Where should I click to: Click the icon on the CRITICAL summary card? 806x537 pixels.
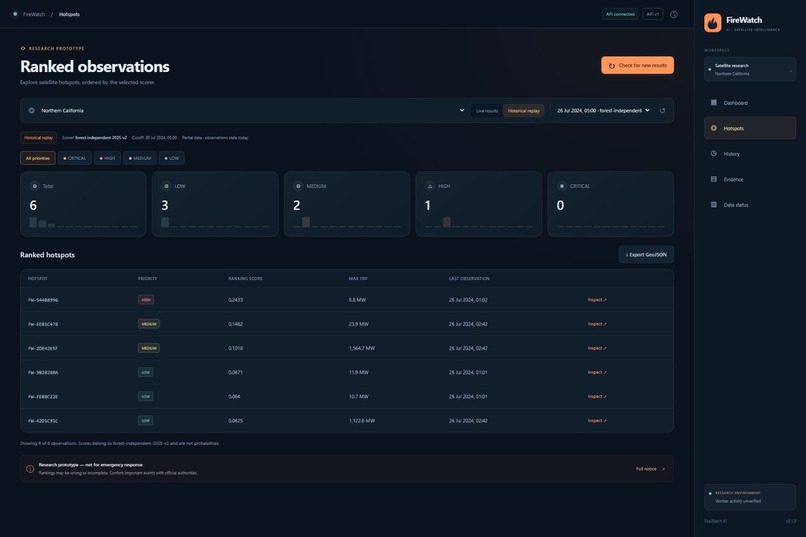pyautogui.click(x=562, y=186)
